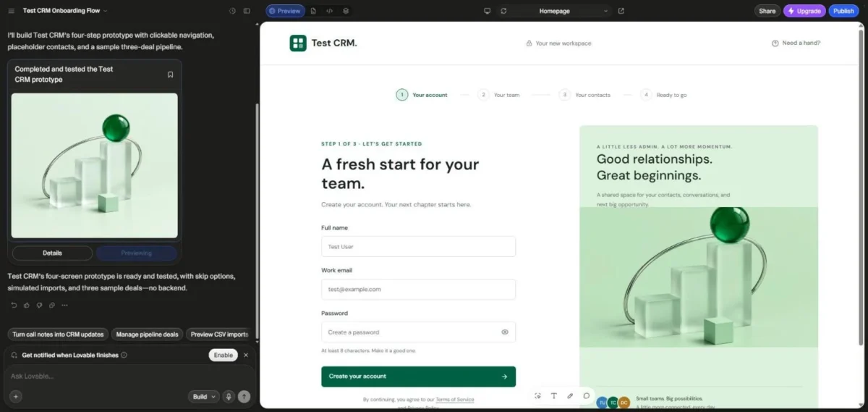Select the text edit tool in the bottom toolbar
The height and width of the screenshot is (412, 868).
pyautogui.click(x=553, y=396)
